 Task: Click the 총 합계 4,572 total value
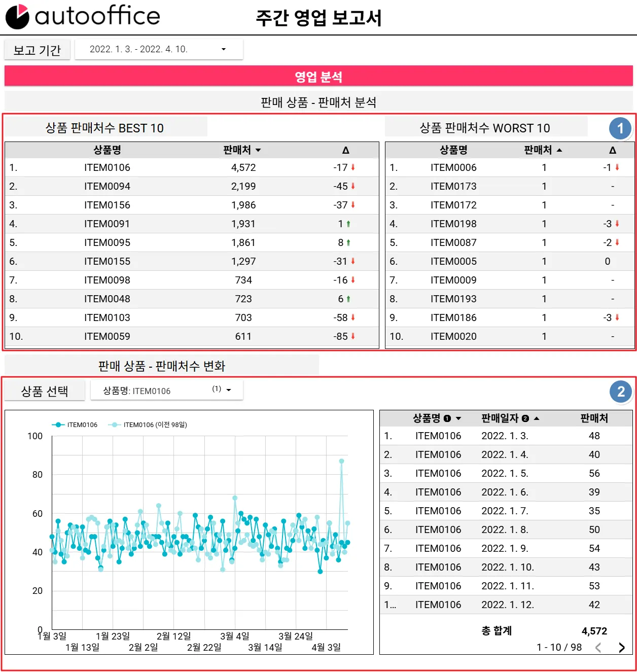point(594,631)
